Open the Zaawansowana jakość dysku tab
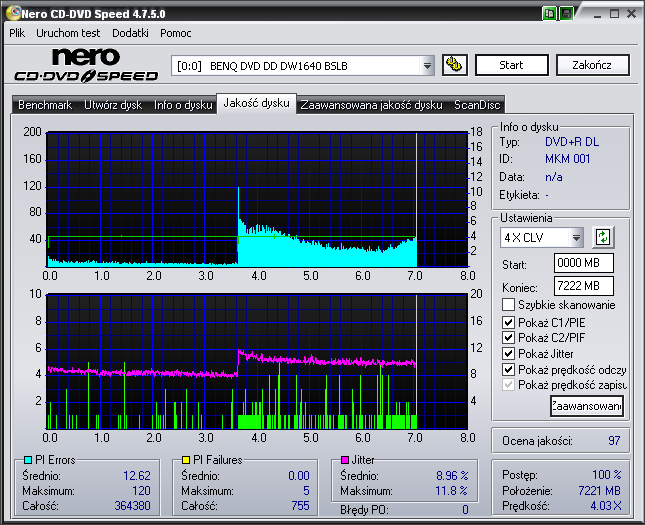The height and width of the screenshot is (525, 645). [x=371, y=105]
